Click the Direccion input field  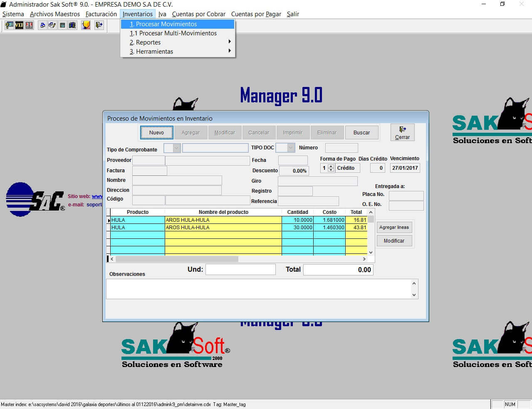pyautogui.click(x=177, y=190)
